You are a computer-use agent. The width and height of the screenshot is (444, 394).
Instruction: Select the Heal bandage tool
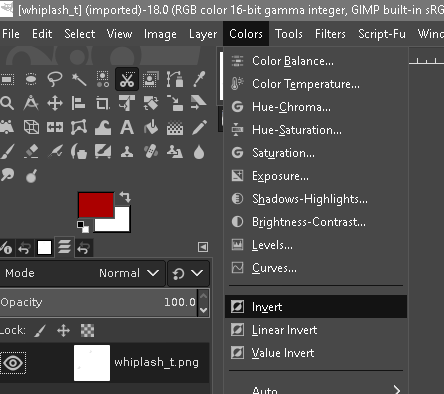pyautogui.click(x=151, y=152)
